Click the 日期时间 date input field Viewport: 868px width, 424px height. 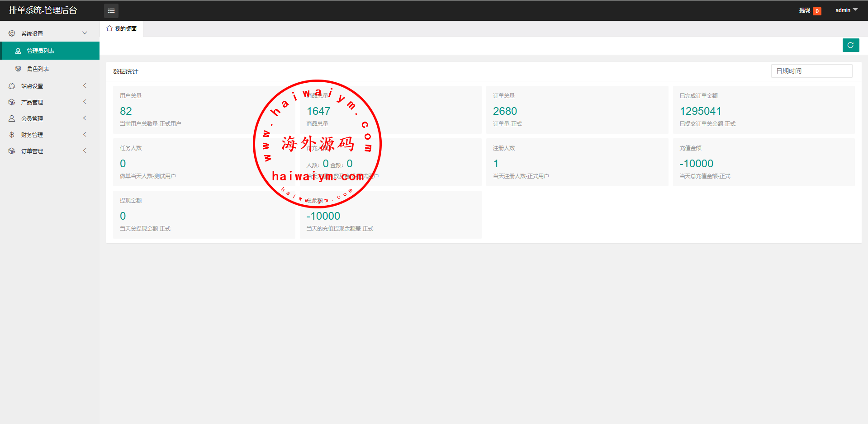(x=811, y=71)
